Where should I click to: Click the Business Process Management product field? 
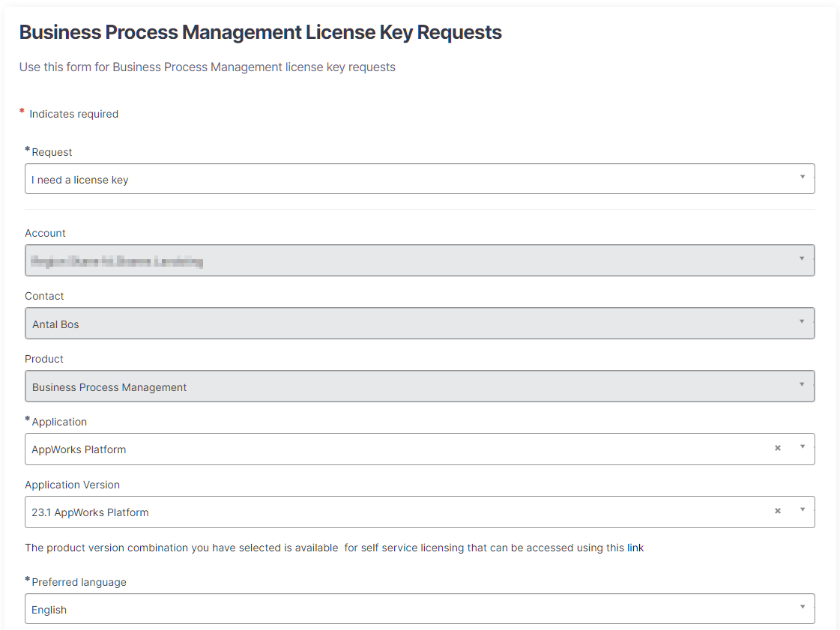coord(405,387)
